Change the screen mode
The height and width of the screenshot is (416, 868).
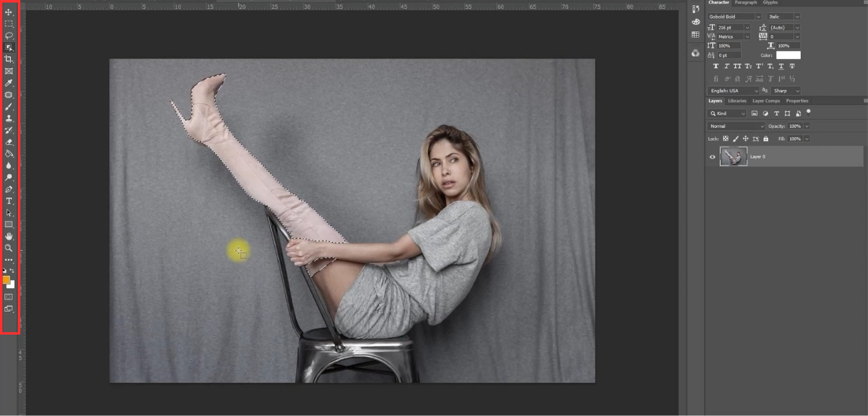click(x=8, y=309)
